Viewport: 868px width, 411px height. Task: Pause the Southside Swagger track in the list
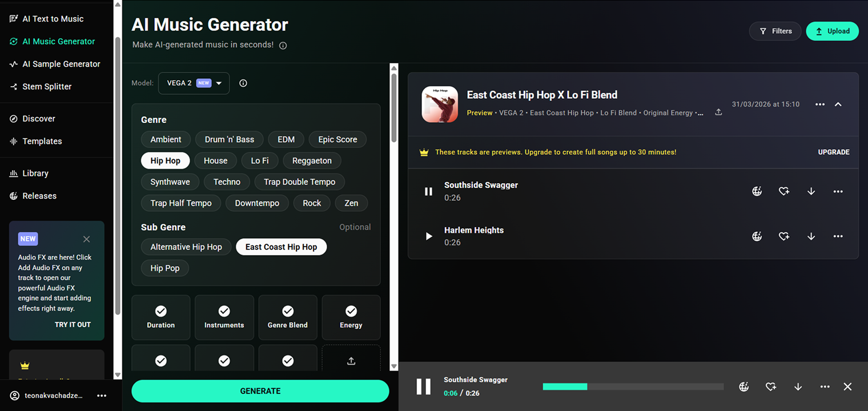point(428,192)
